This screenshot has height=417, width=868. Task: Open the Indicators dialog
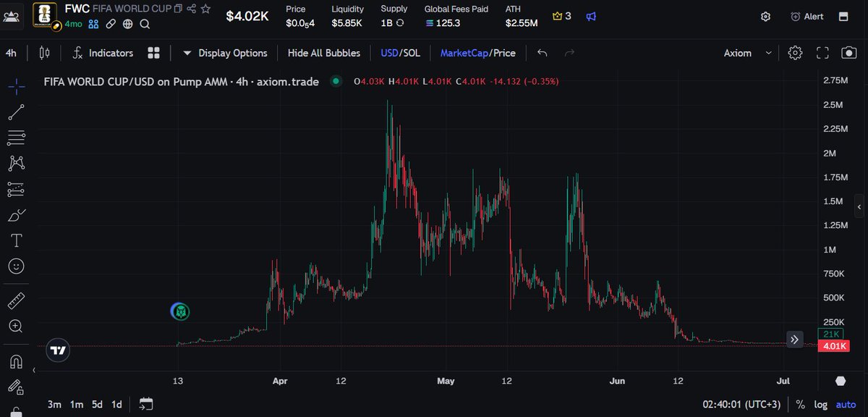103,53
